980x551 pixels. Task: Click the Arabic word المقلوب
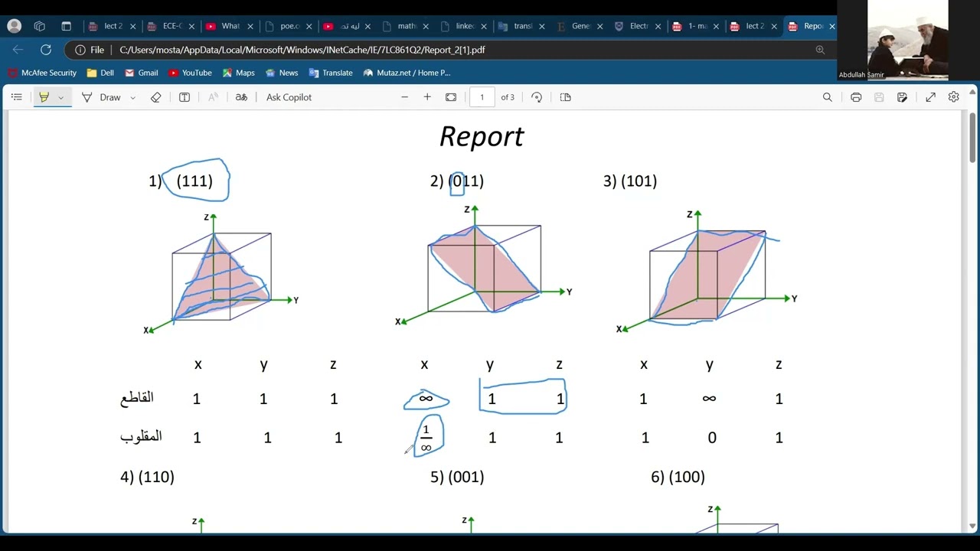[x=141, y=437]
